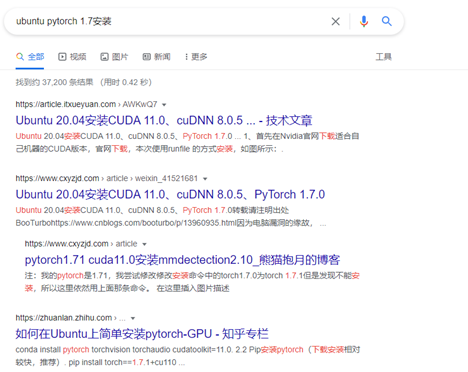Open result titled Ubuntu 20.04安装CUDA 11.0、cuDNN 8.0.5、PyTorch 1.7.0
The width and height of the screenshot is (468, 372).
click(170, 194)
